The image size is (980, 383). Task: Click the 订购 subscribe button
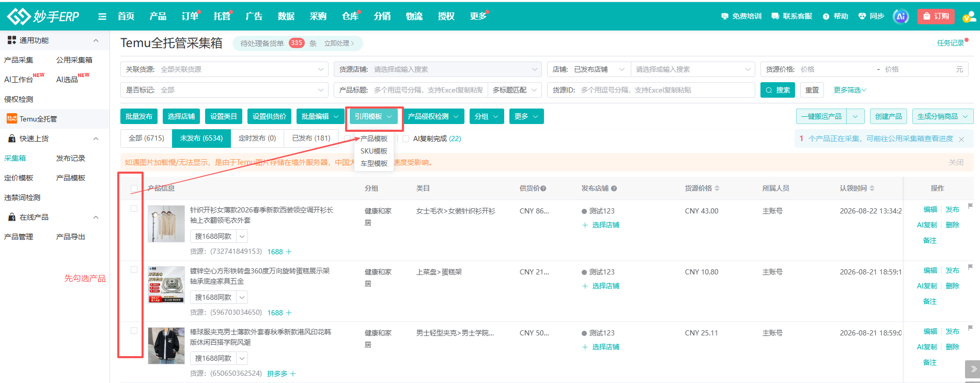tap(936, 17)
